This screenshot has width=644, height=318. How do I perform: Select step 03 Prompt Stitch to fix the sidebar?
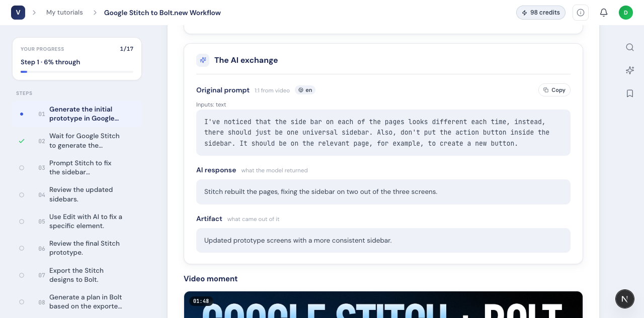pos(77,168)
